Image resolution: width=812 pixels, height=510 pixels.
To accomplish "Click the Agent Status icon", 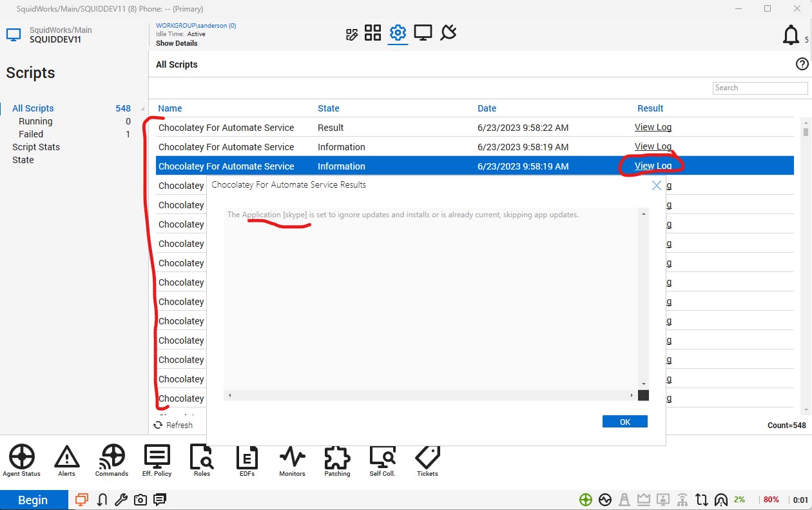I will (x=21, y=459).
